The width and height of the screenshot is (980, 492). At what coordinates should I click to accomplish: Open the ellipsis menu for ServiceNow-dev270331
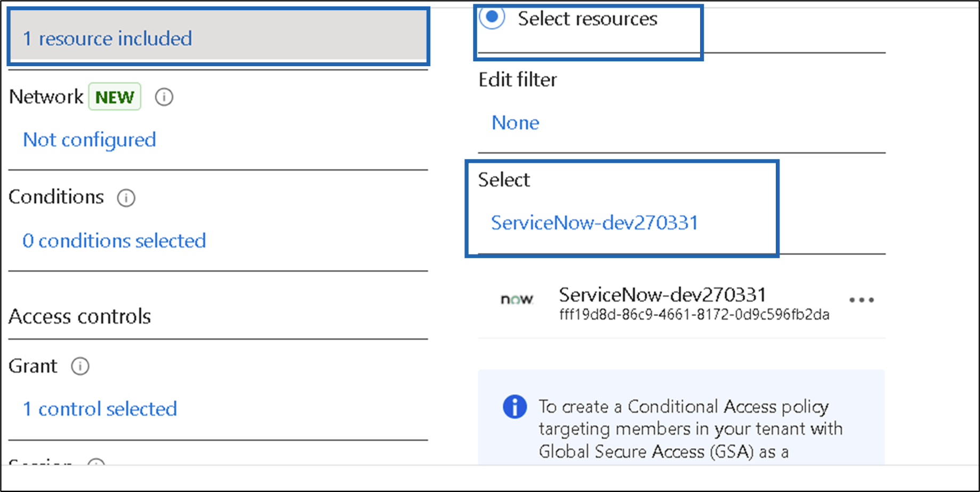coord(861,300)
